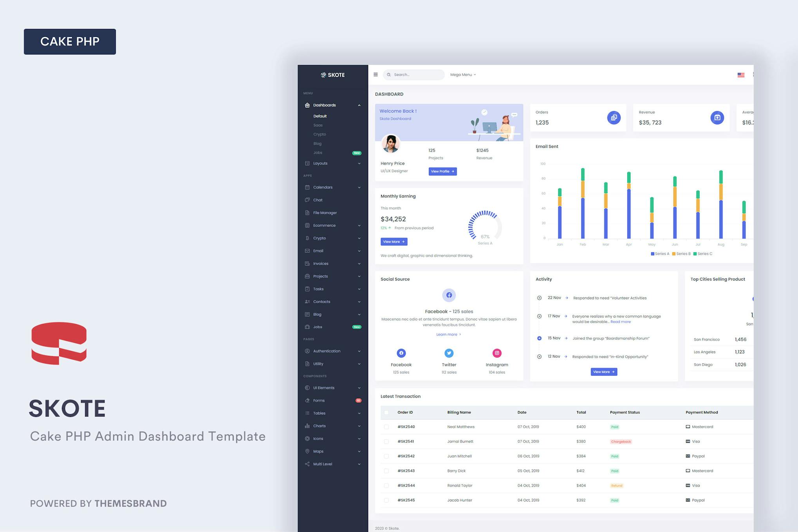Viewport: 798px width, 532px height.
Task: Select the Crypto dashboard submenu item
Action: click(320, 134)
